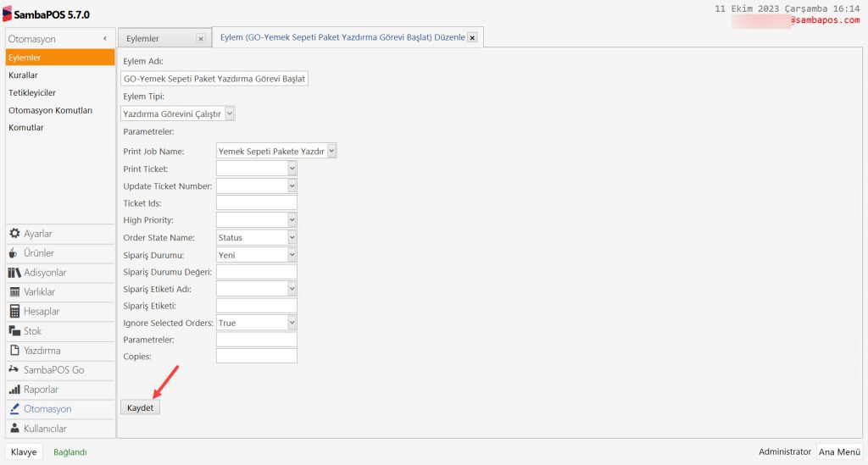
Task: Click the Klavye button
Action: (24, 451)
